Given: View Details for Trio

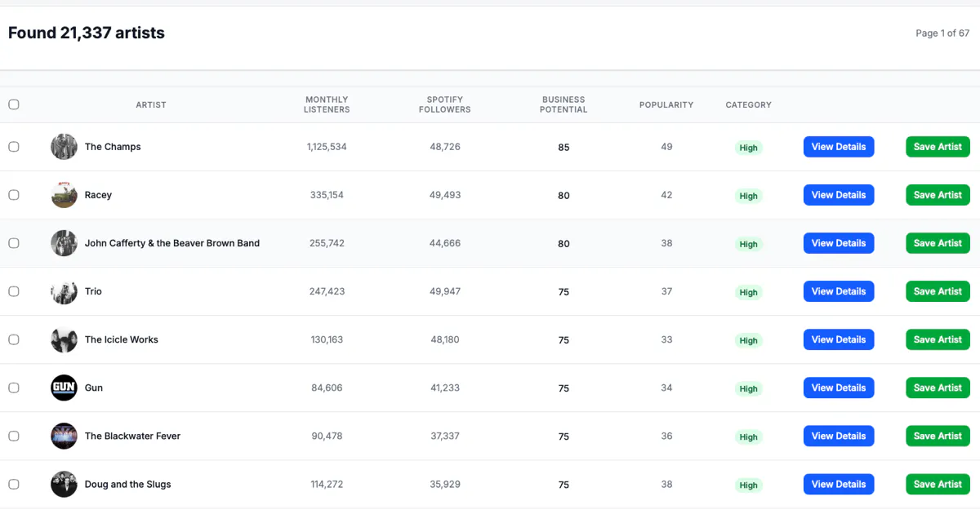Looking at the screenshot, I should 839,291.
